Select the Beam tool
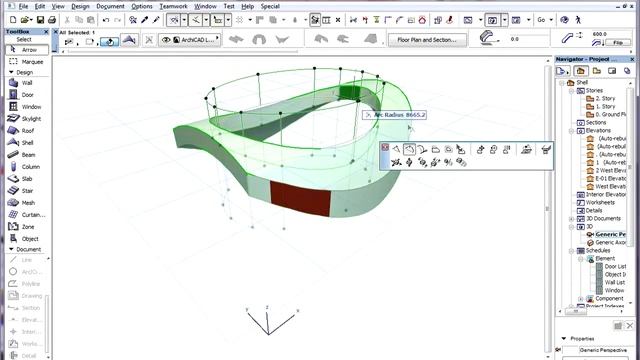 coord(27,155)
